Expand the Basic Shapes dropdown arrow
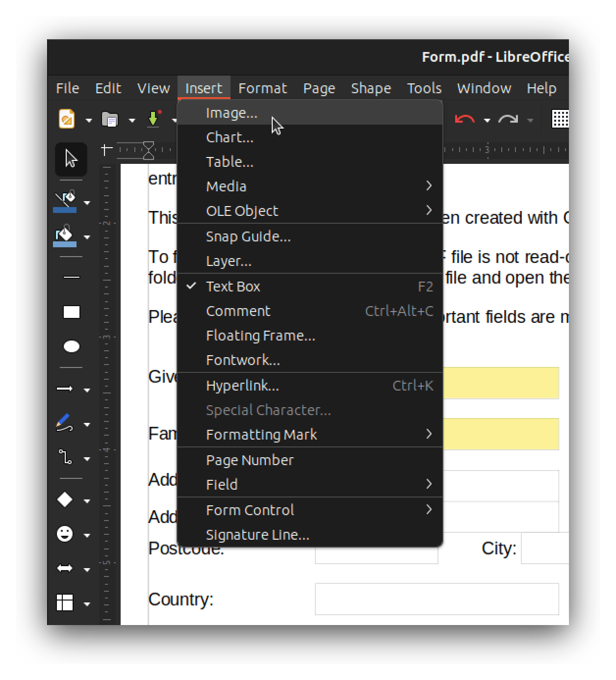This screenshot has height=680, width=616. pos(87,501)
